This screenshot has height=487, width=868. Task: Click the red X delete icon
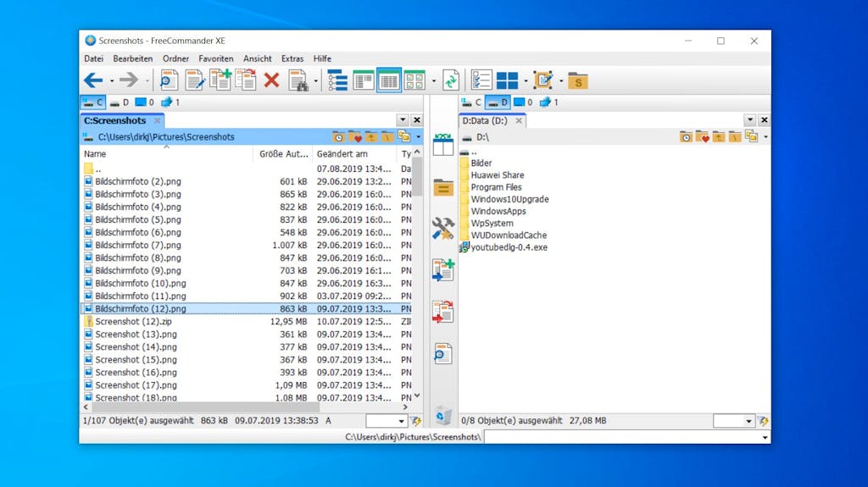tap(271, 80)
